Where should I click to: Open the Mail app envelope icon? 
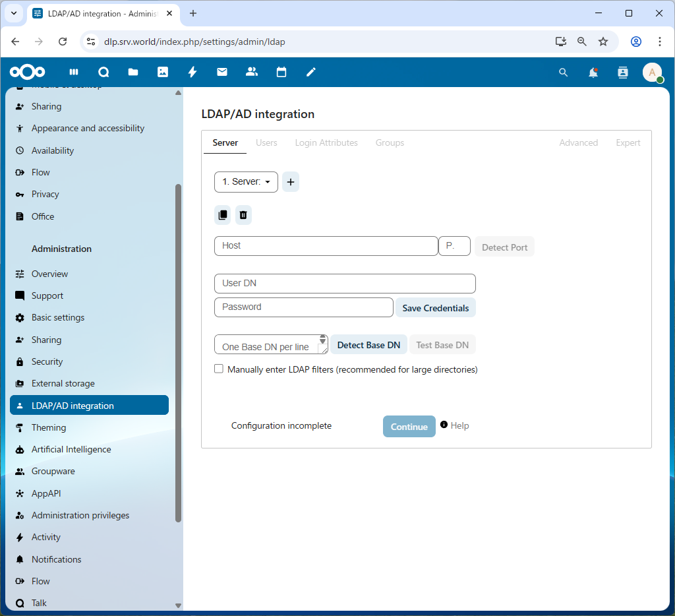coord(222,72)
